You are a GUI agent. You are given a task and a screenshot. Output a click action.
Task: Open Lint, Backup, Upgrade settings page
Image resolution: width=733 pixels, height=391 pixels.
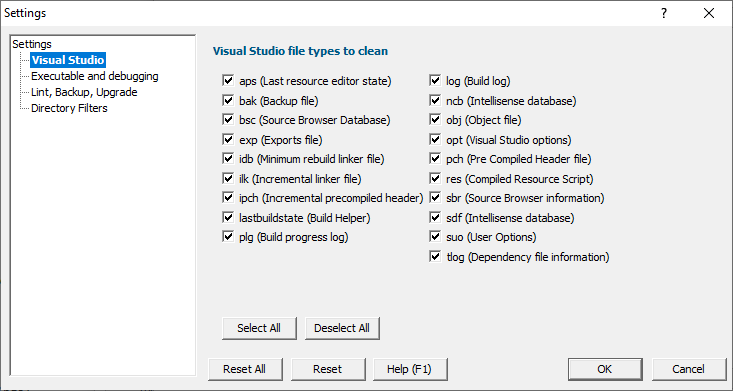tap(84, 92)
